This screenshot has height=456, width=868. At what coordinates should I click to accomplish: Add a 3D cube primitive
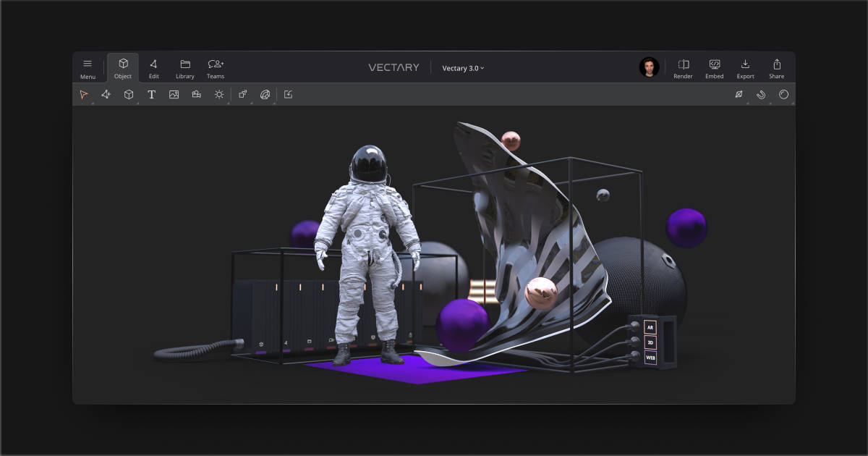(129, 94)
